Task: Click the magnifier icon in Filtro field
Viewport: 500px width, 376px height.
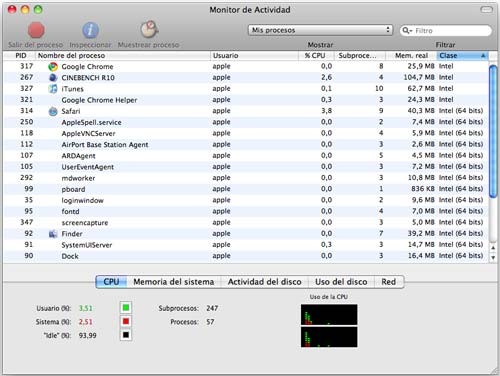Action: tap(407, 31)
